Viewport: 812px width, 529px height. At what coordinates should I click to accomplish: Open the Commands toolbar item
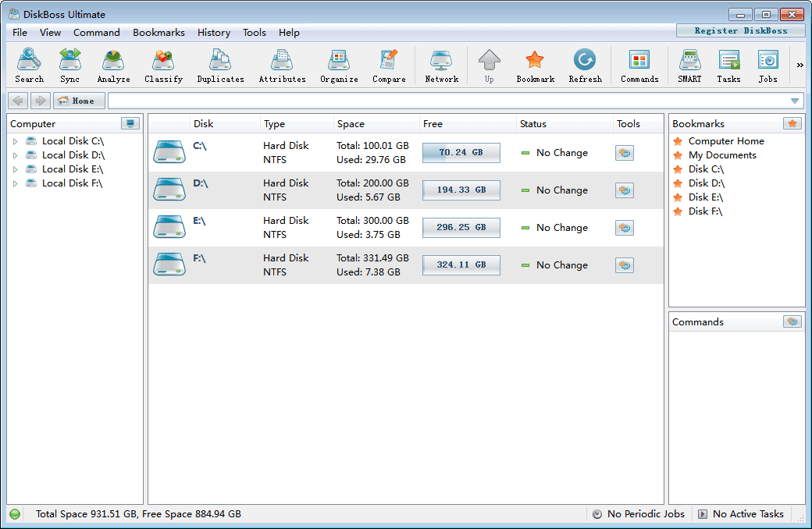click(639, 66)
